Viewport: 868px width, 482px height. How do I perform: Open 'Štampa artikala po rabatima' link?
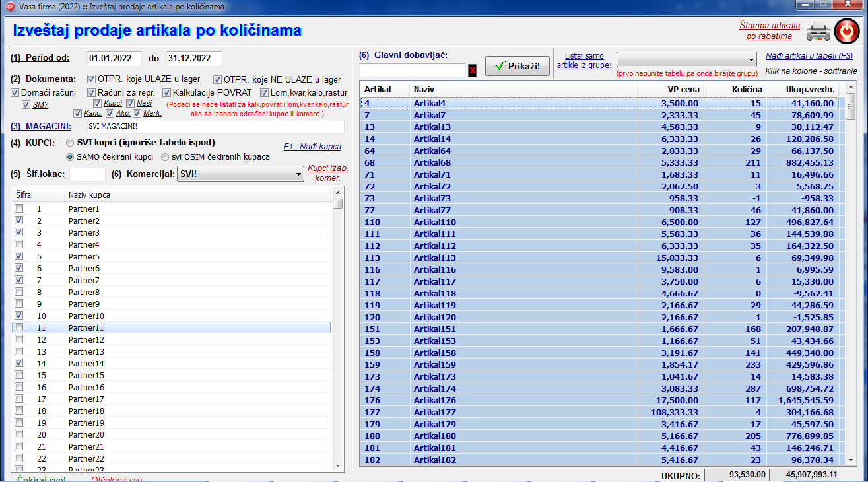tap(770, 30)
